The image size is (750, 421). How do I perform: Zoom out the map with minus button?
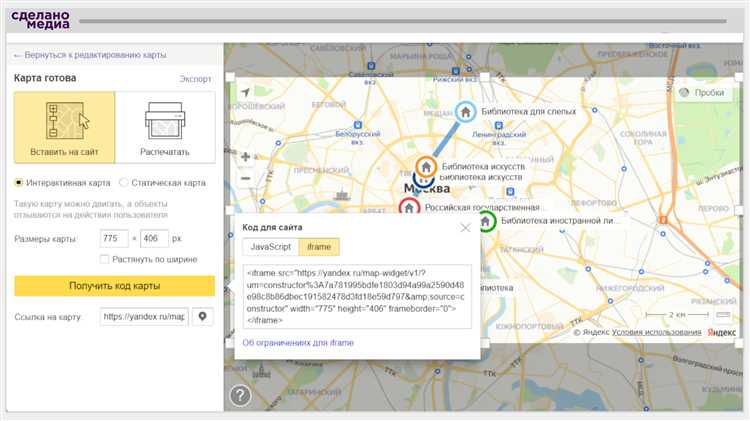[246, 179]
